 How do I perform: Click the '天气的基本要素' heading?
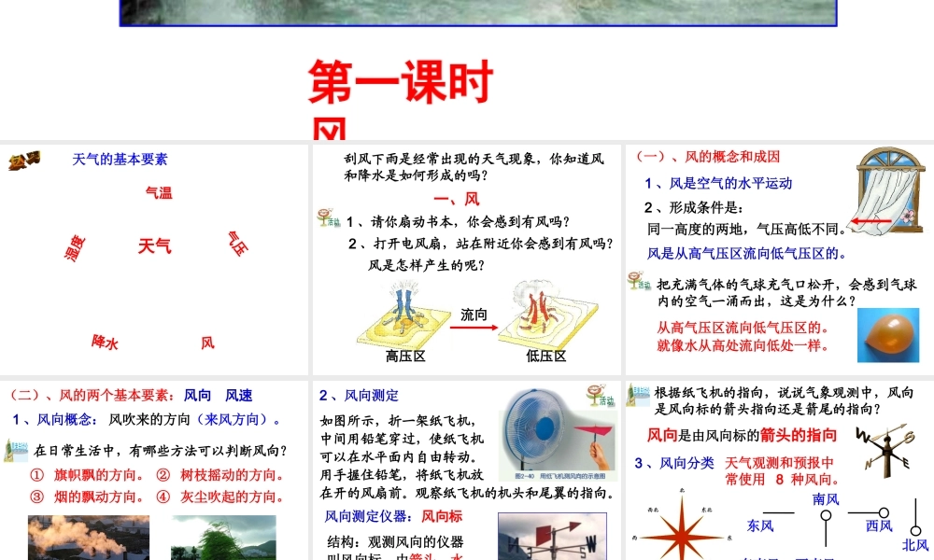(120, 160)
